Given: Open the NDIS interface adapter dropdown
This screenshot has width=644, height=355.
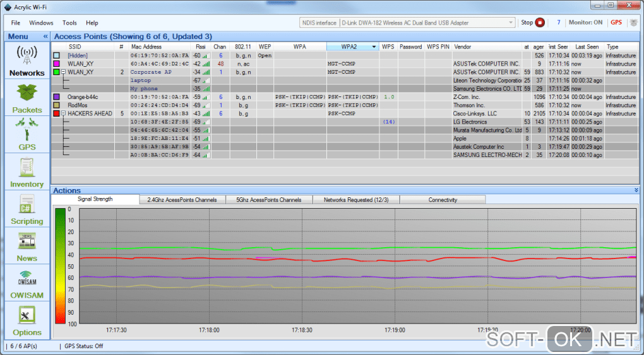Looking at the screenshot, I should [511, 23].
